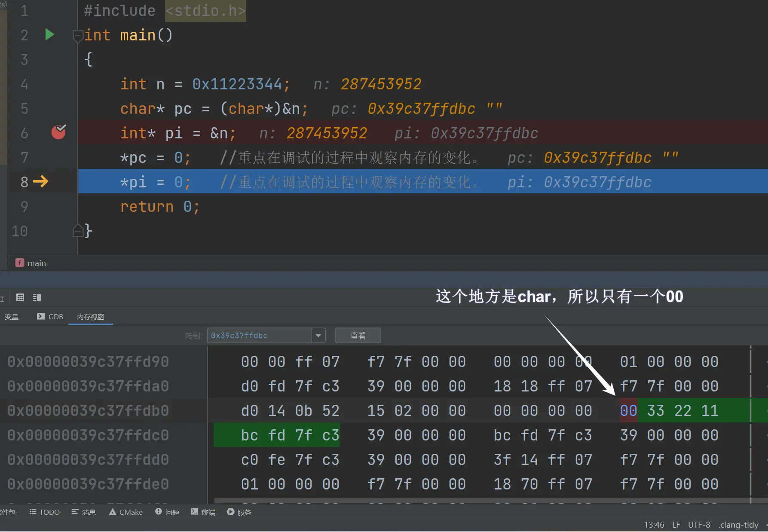
Task: Click memory address row 0x00000039c37ffd90
Action: (88, 361)
